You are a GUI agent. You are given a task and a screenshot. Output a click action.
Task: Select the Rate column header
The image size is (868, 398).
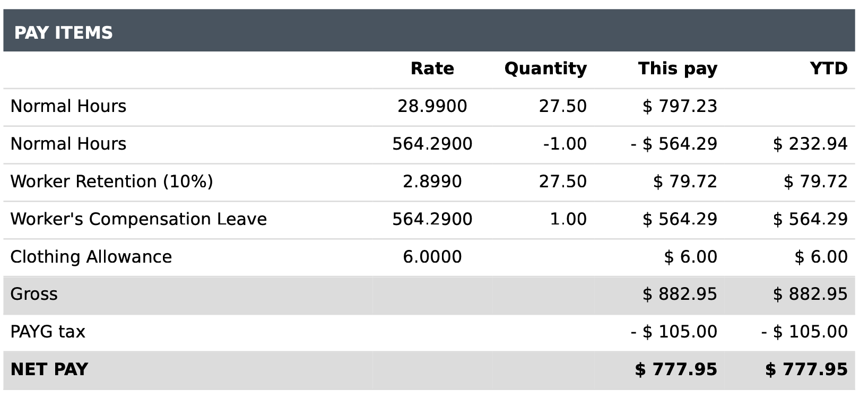(432, 68)
